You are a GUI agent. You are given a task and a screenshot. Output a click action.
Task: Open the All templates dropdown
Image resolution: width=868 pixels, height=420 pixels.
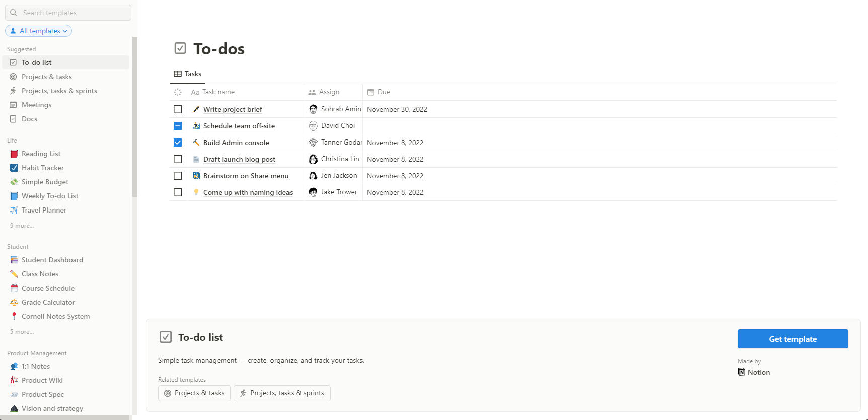click(x=38, y=31)
